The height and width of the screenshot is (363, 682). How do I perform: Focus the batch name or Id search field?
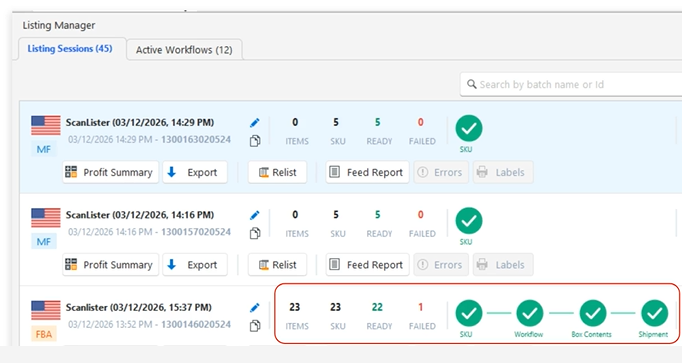coord(571,84)
